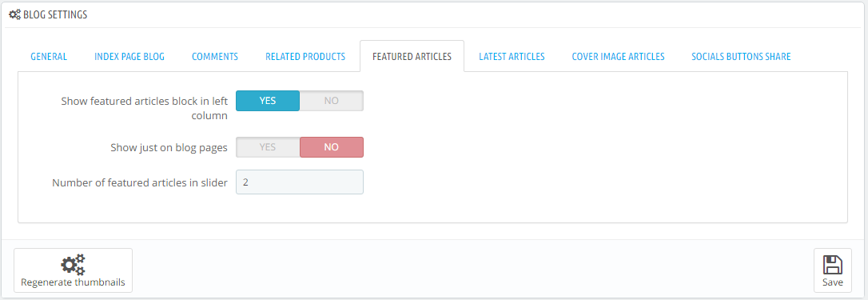The image size is (868, 300).
Task: Click the floppy disk Save icon
Action: point(833,265)
